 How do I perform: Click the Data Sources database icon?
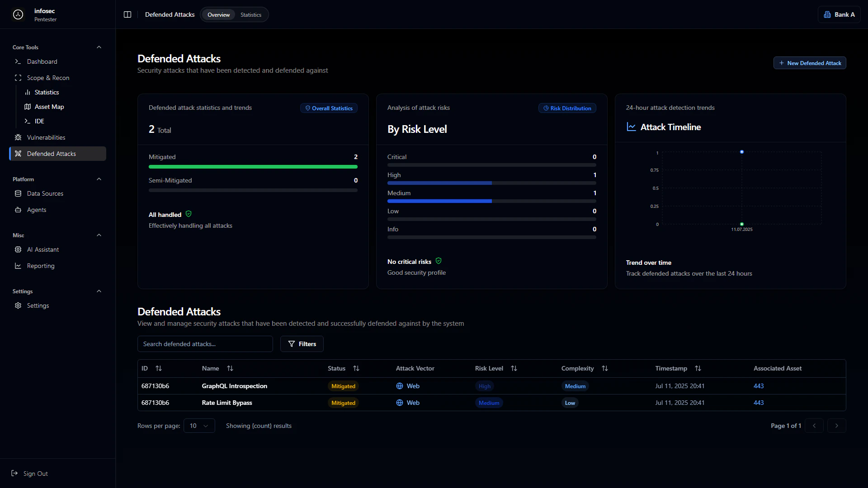18,193
